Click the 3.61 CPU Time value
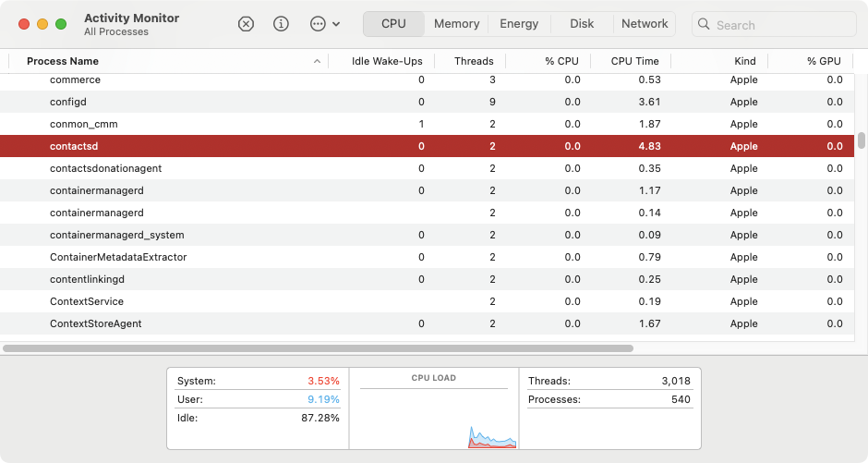This screenshot has width=868, height=463. (649, 102)
